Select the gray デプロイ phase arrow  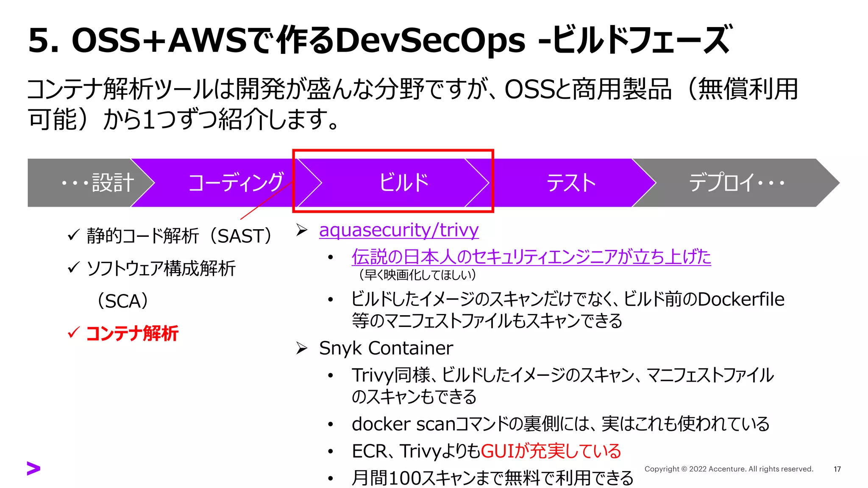[x=735, y=183]
